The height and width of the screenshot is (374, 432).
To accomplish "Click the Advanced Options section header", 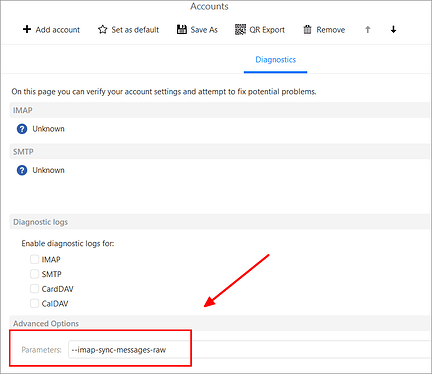I will coord(220,323).
